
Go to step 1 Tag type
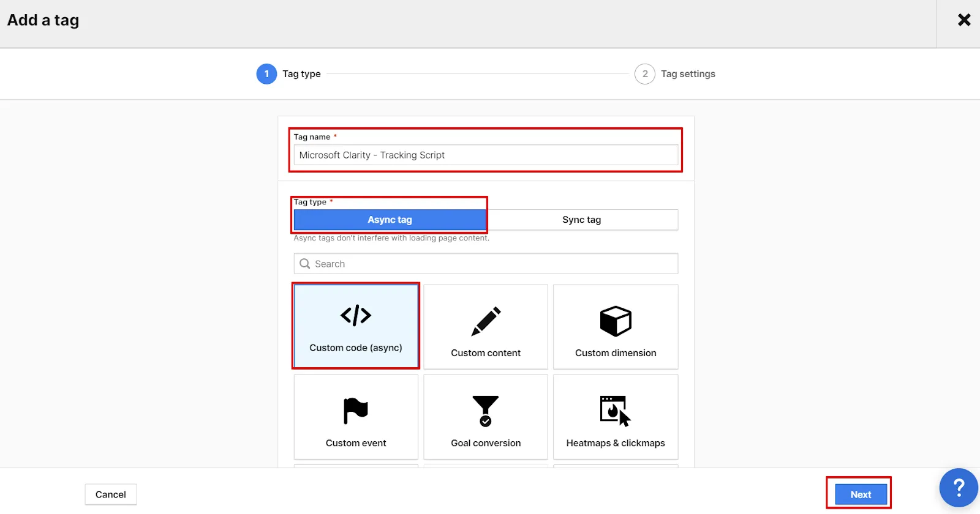(x=289, y=74)
